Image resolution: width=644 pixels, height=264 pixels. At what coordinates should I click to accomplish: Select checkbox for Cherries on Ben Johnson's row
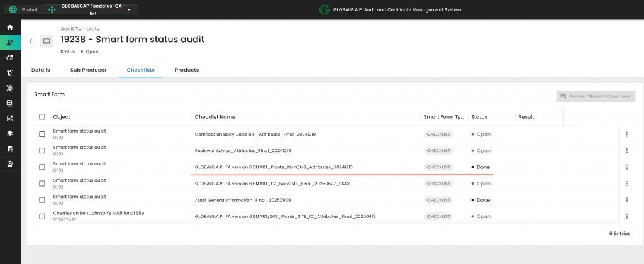click(42, 216)
